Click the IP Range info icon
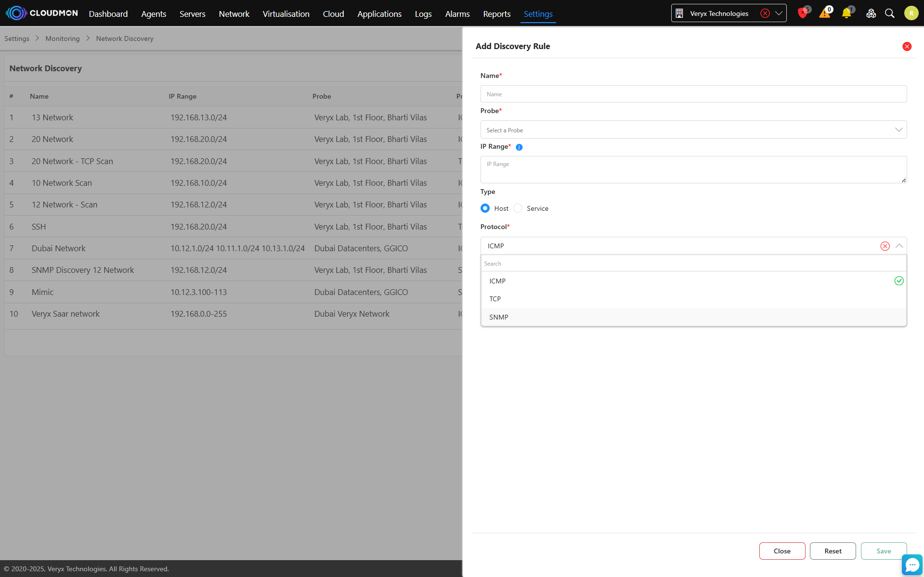The width and height of the screenshot is (924, 577). pos(519,147)
